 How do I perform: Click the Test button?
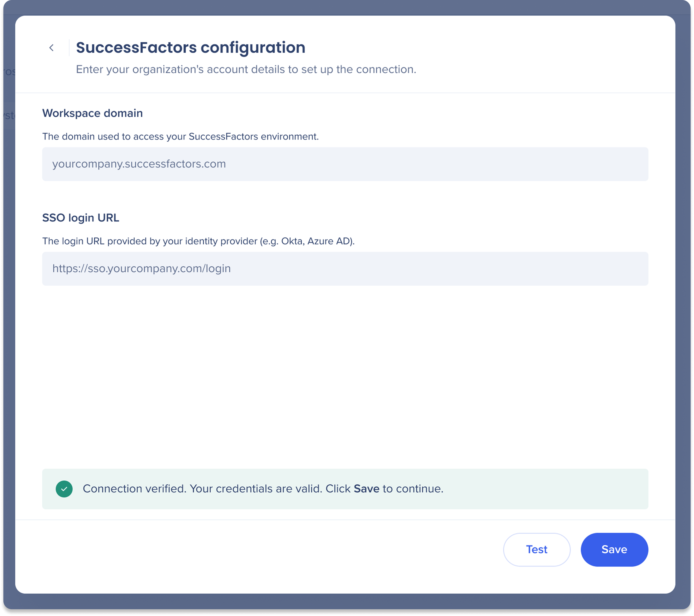[537, 550]
